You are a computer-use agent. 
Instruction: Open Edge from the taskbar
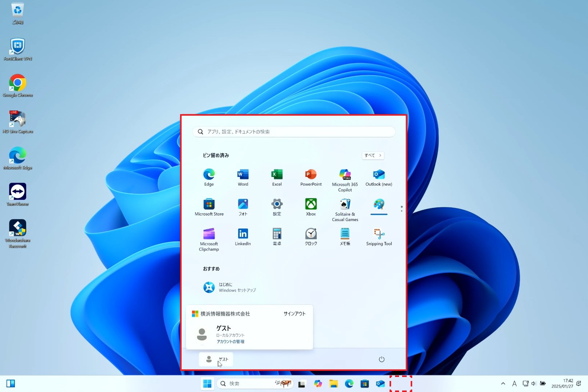pyautogui.click(x=349, y=384)
